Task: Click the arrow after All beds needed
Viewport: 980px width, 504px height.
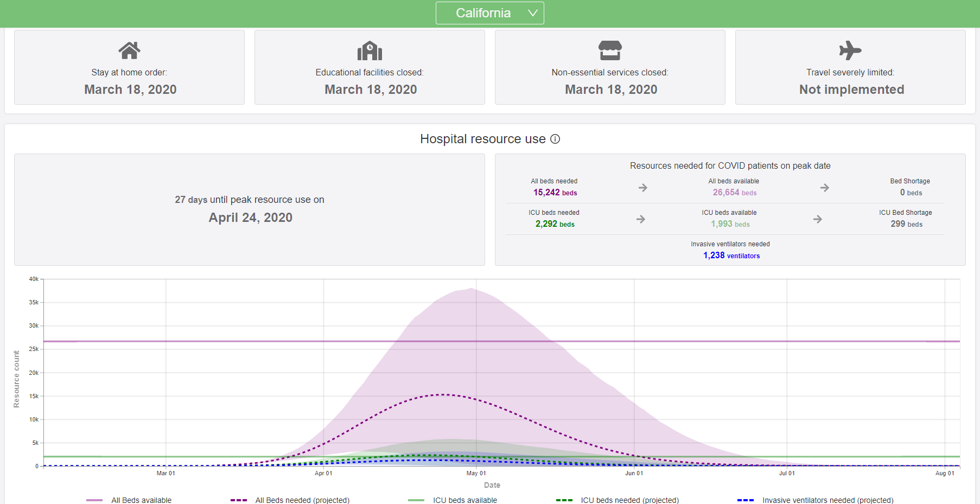Action: [x=643, y=188]
